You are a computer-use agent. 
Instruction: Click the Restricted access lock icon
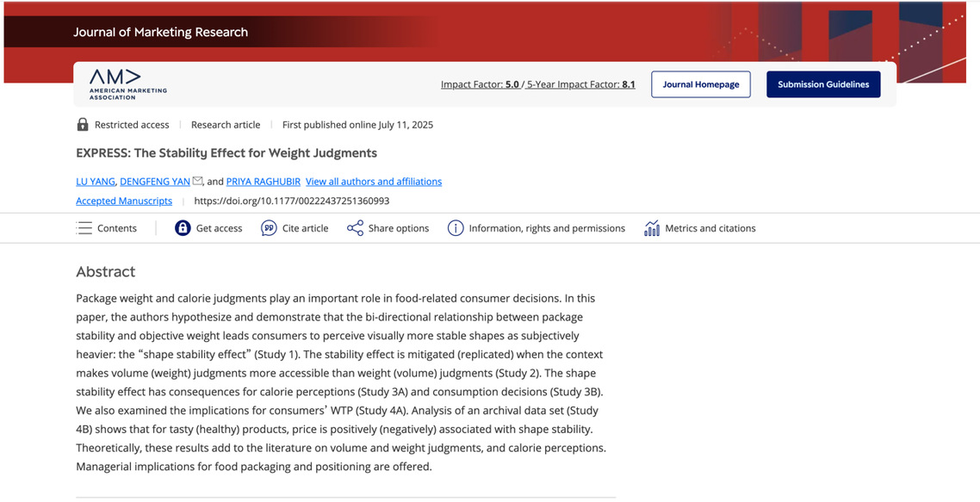pos(83,125)
